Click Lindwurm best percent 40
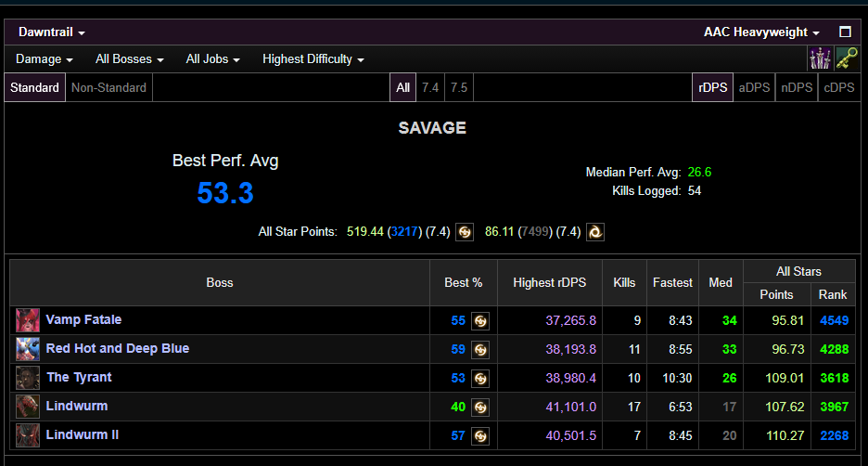 pyautogui.click(x=458, y=408)
